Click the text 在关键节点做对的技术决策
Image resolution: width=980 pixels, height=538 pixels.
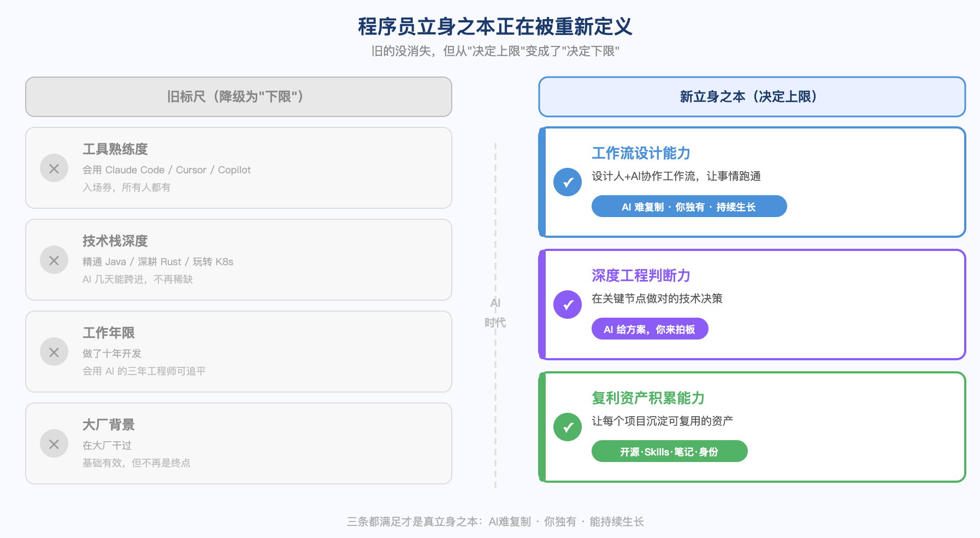[x=657, y=299]
